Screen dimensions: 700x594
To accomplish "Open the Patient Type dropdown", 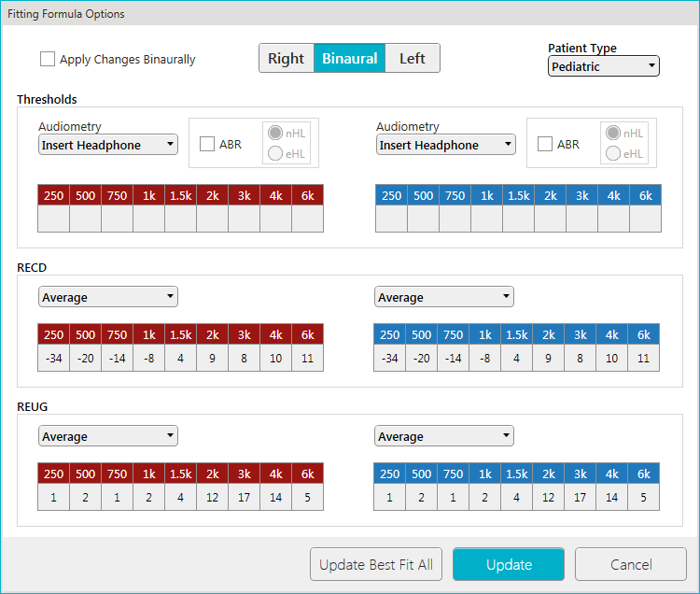I will 603,66.
